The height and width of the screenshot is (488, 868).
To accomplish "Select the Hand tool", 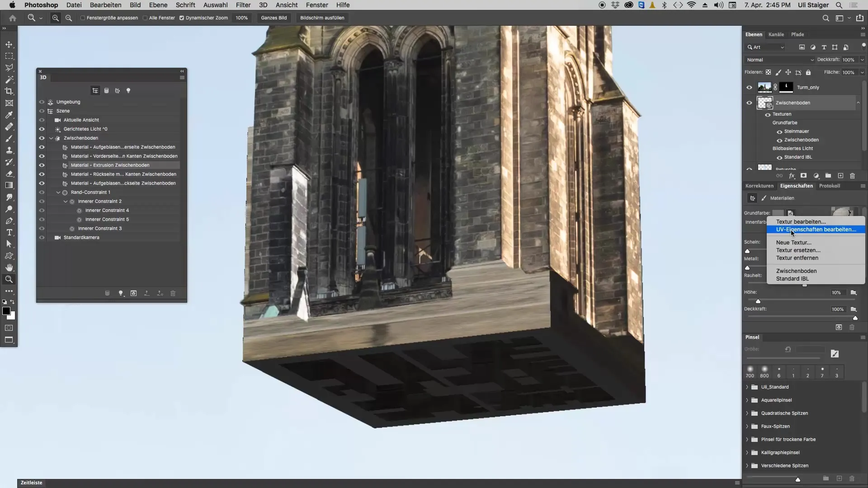I will point(9,267).
